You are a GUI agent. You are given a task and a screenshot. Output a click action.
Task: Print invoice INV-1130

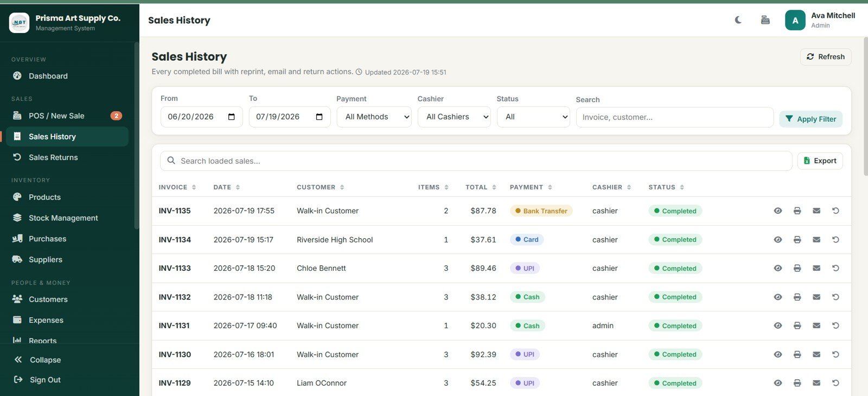pyautogui.click(x=797, y=355)
